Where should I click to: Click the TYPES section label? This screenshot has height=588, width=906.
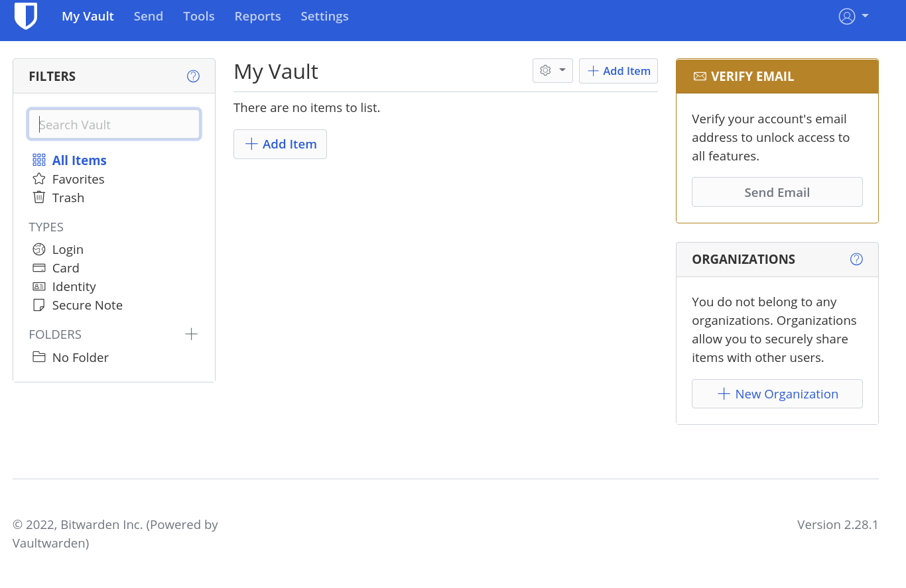coord(46,227)
